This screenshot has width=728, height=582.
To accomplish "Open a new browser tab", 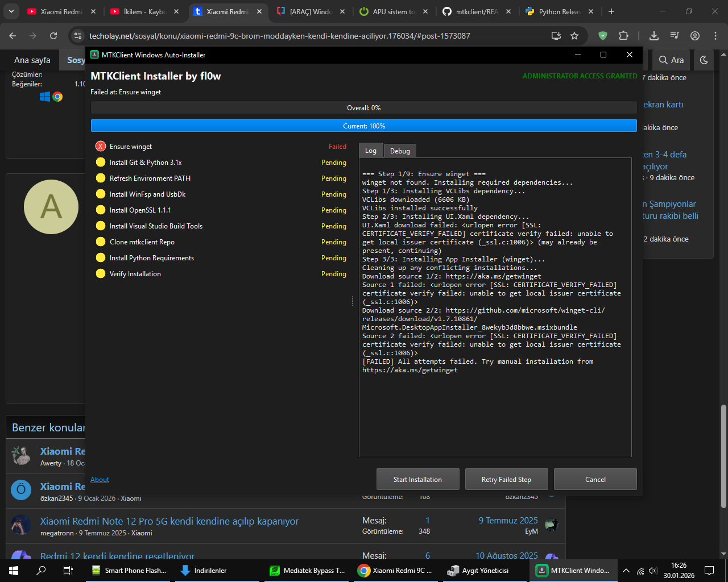I will [611, 11].
